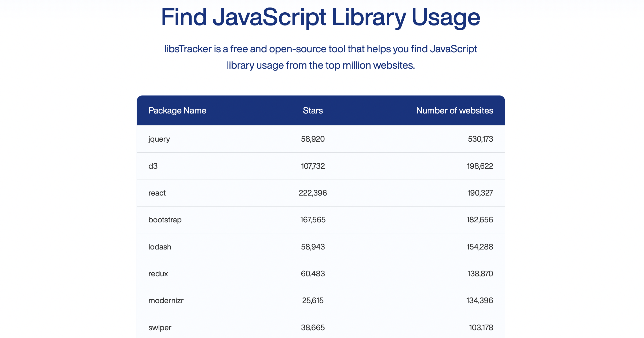Click redux's website count 138,870
The image size is (644, 338).
(x=480, y=274)
